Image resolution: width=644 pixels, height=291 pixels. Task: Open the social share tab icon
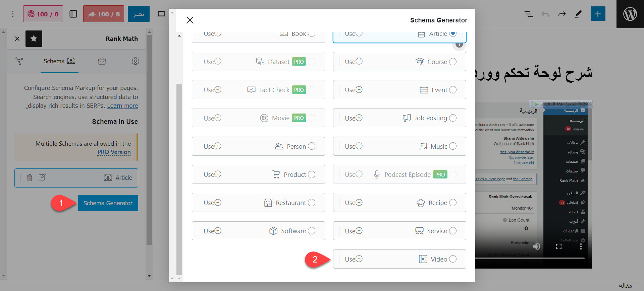coord(19,61)
